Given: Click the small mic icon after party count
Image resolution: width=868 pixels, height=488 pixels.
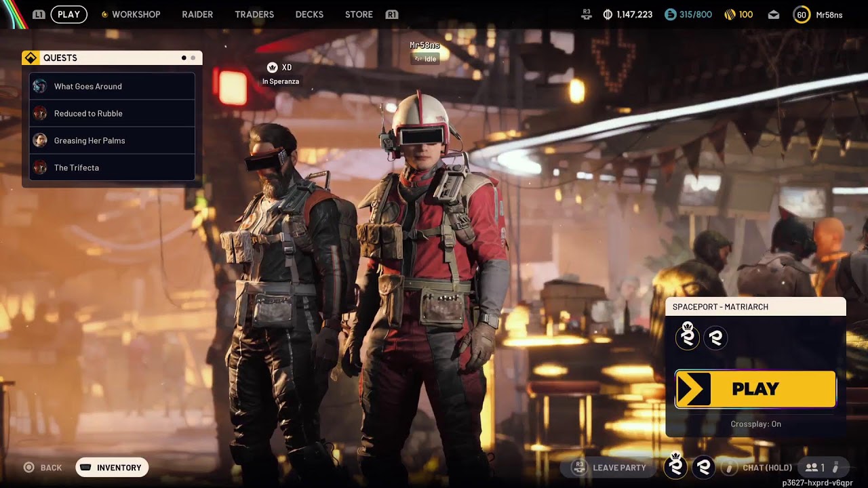Looking at the screenshot, I should point(835,467).
